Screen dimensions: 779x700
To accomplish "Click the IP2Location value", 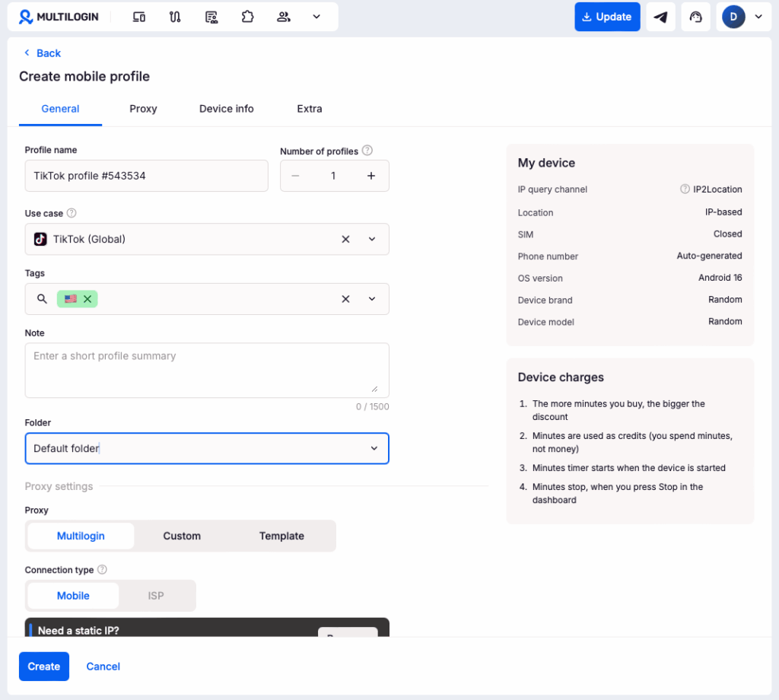I will tap(717, 189).
